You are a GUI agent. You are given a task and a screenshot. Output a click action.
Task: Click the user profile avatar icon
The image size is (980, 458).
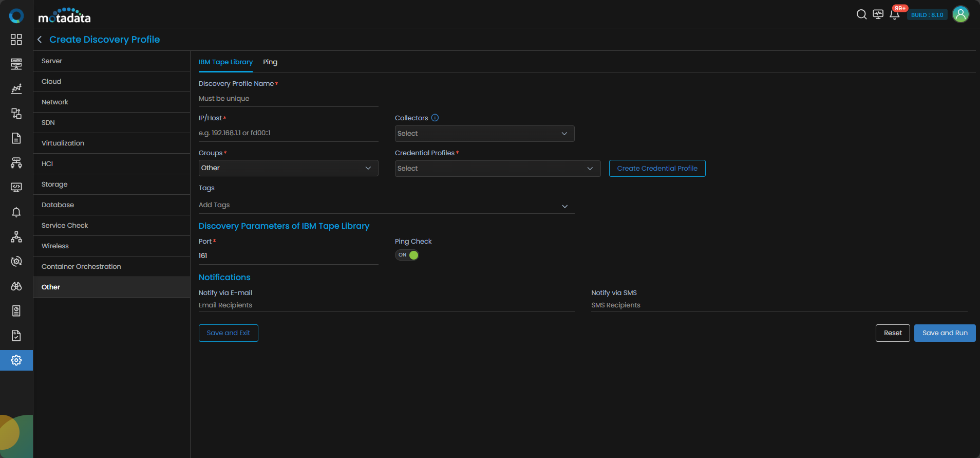960,14
